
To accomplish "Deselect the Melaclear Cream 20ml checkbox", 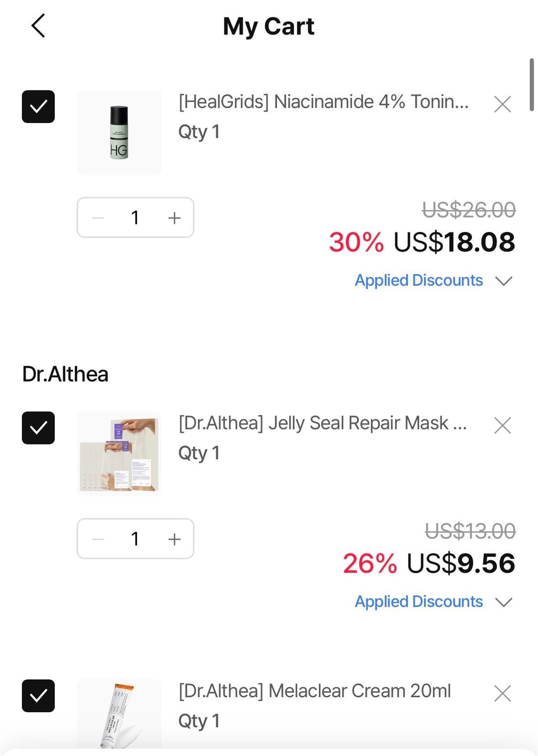I will click(38, 696).
